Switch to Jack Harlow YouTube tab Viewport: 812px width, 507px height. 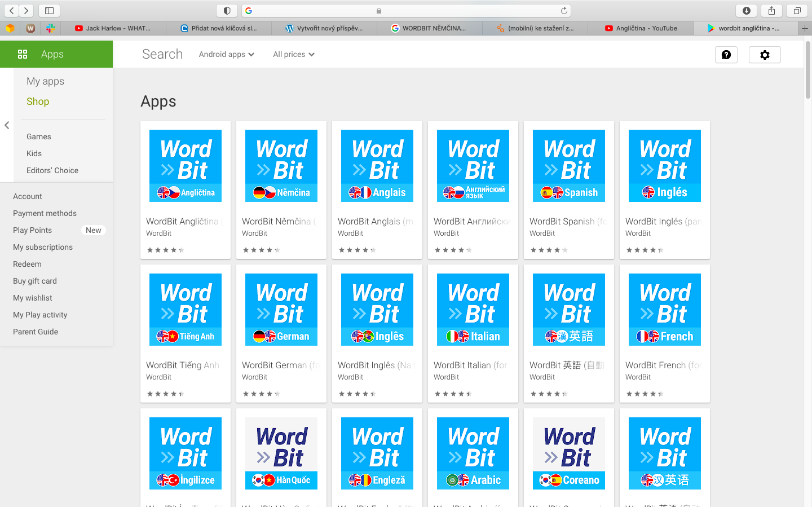click(113, 28)
